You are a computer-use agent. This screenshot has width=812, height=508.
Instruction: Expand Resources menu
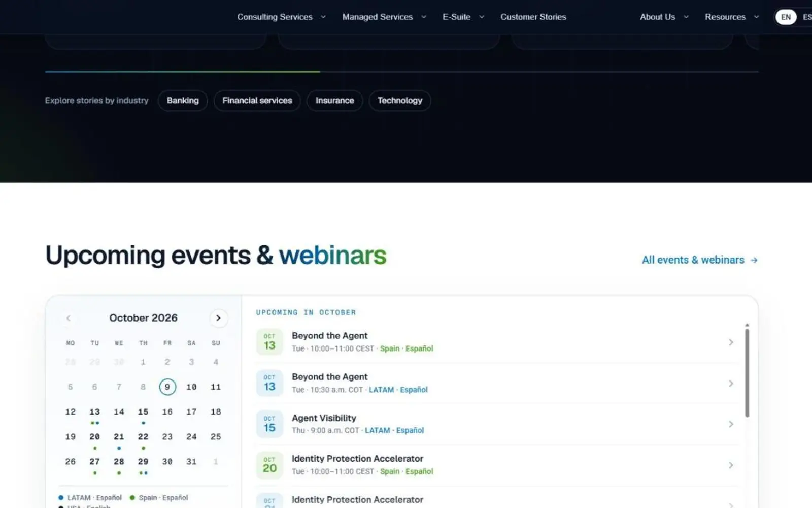click(732, 17)
